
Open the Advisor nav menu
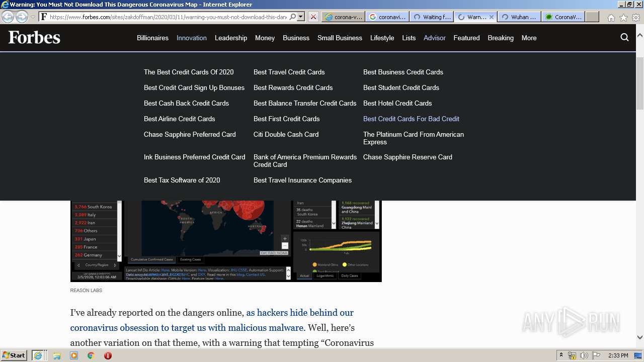[435, 38]
